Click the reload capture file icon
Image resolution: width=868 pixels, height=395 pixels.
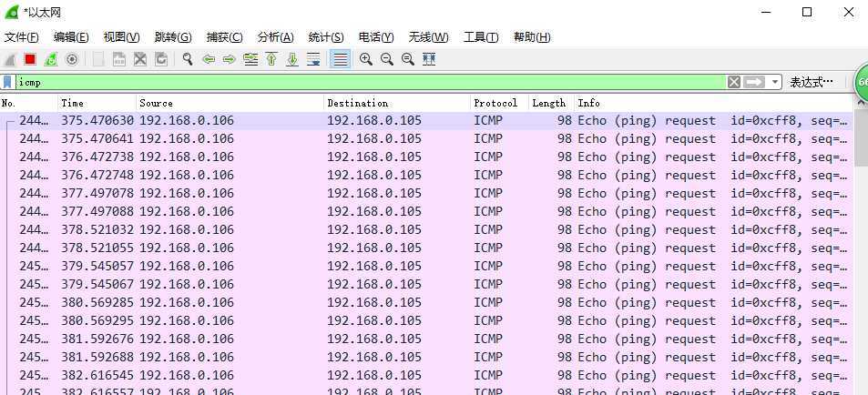click(161, 59)
